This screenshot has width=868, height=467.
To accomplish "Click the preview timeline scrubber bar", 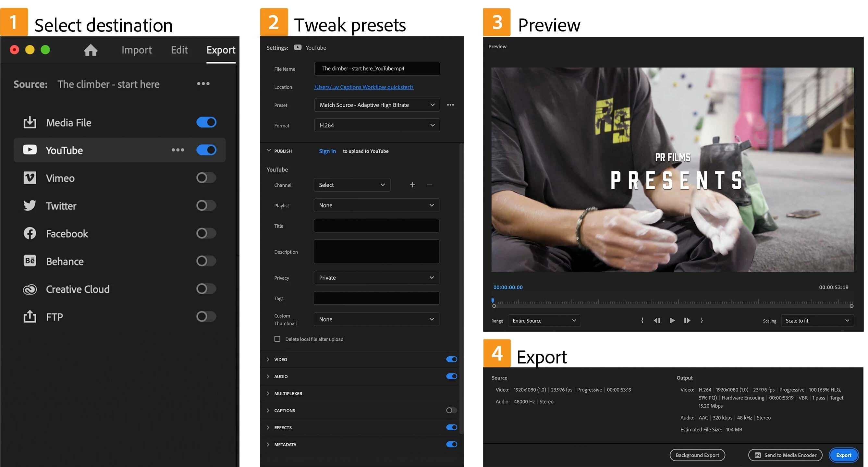I will (673, 302).
